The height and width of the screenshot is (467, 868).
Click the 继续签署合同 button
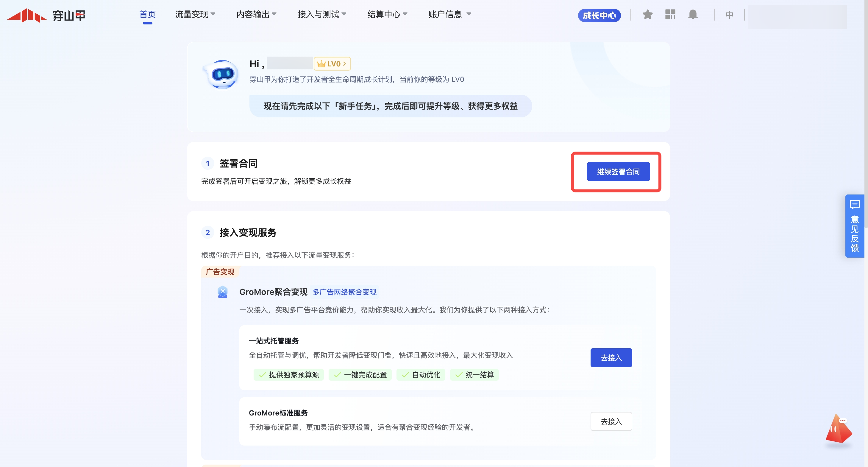click(618, 172)
